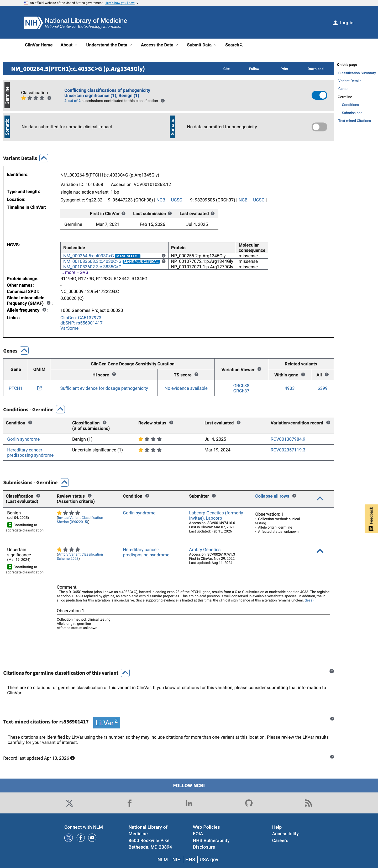Click the Log in user icon
The width and height of the screenshot is (378, 868).
tap(335, 23)
